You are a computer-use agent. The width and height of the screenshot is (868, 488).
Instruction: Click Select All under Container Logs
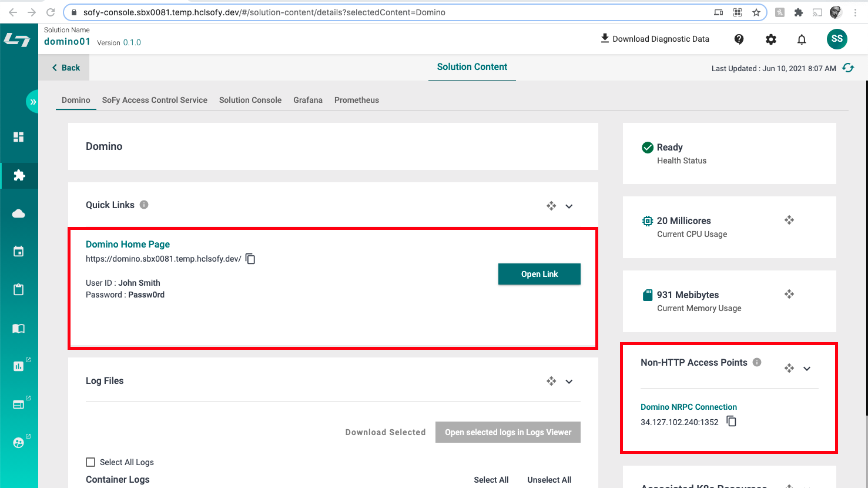(491, 480)
